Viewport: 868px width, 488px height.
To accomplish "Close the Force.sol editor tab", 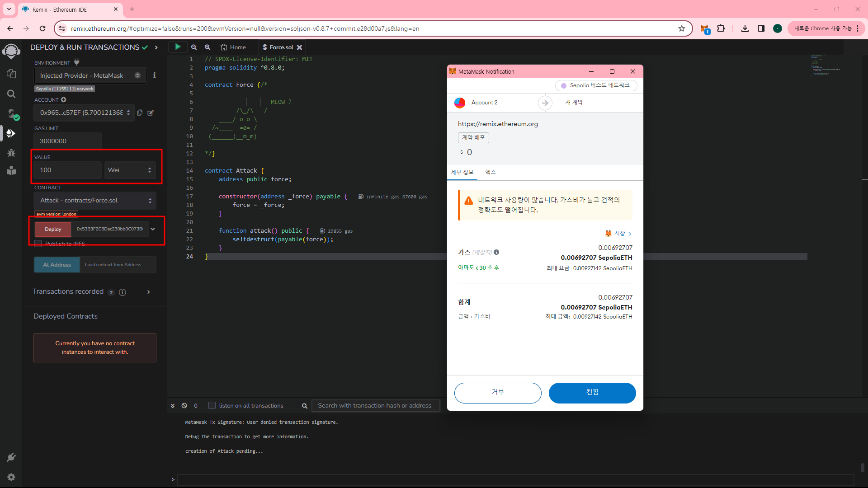I will [299, 47].
